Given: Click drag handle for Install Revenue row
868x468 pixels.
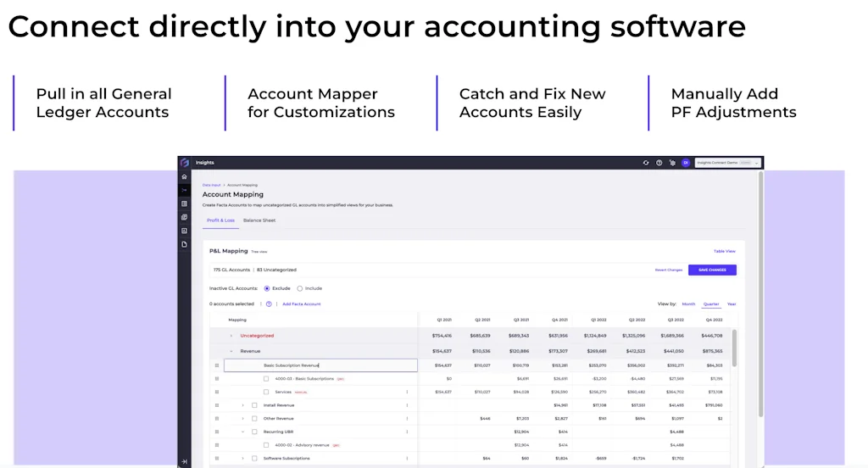Looking at the screenshot, I should point(217,405).
